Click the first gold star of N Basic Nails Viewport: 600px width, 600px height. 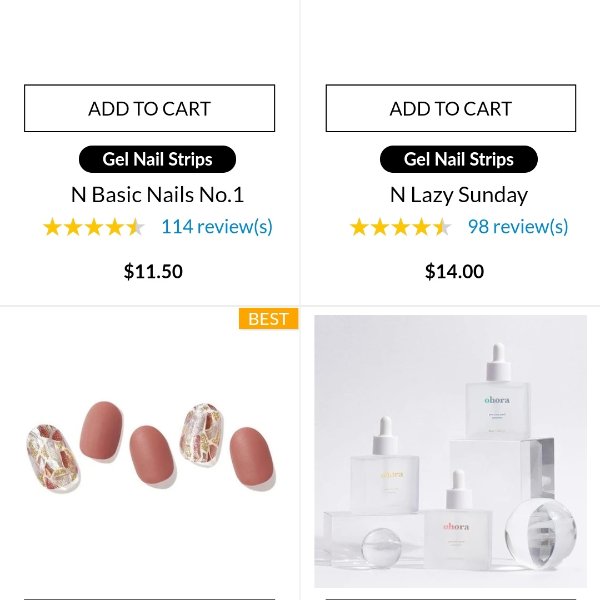coord(52,227)
